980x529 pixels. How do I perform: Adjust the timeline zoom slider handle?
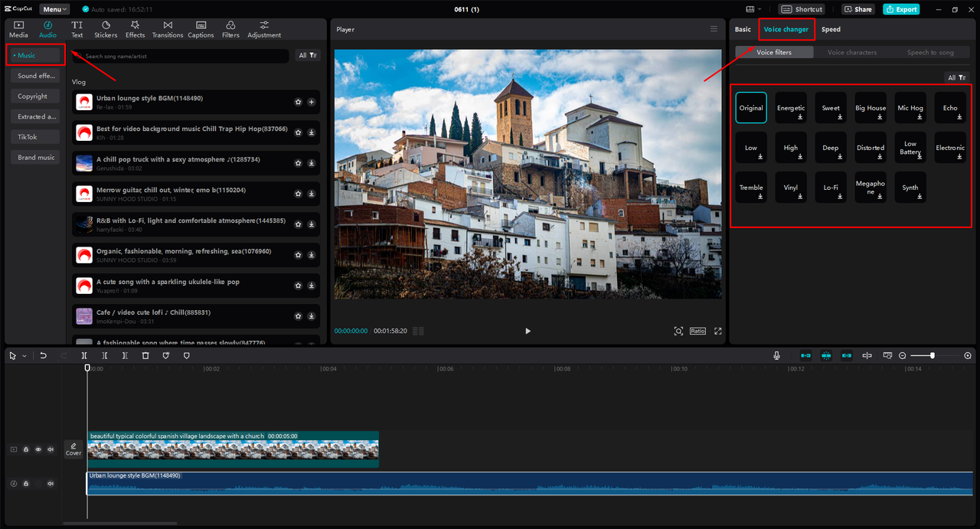point(932,356)
